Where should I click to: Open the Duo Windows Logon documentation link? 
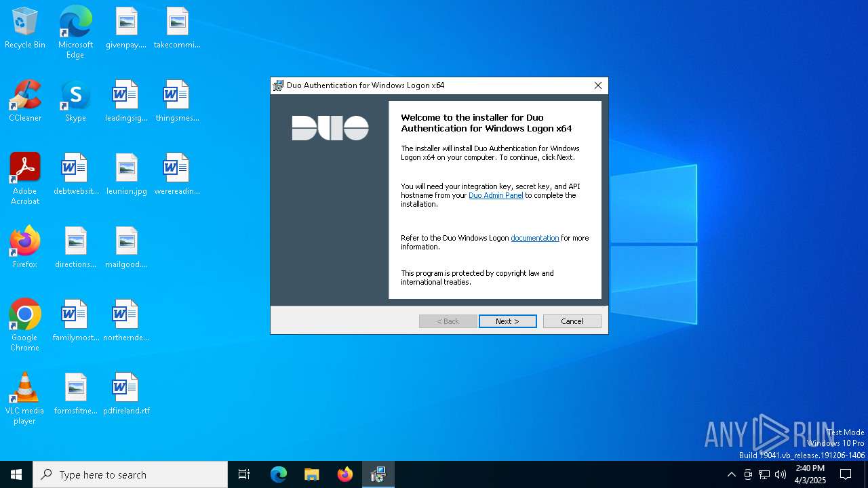pyautogui.click(x=535, y=238)
